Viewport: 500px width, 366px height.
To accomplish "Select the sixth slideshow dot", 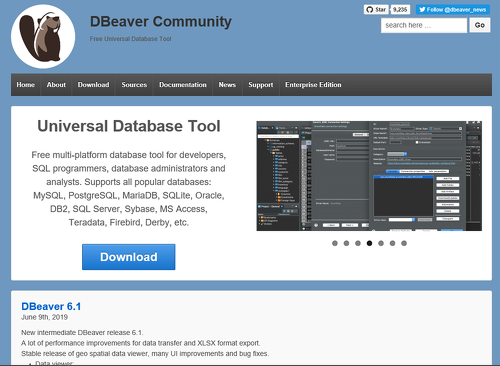I will (x=392, y=243).
